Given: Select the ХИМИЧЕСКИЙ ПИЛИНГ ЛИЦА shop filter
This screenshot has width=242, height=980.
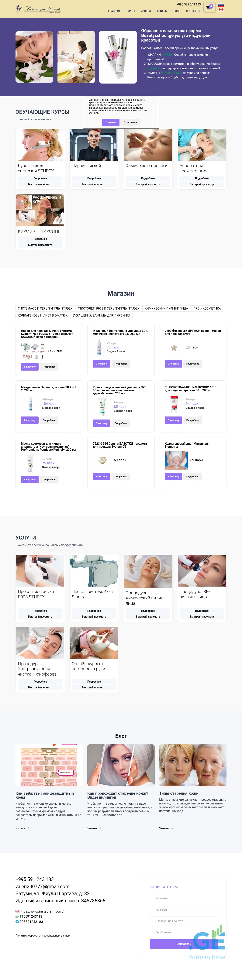Looking at the screenshot, I should coord(166,309).
